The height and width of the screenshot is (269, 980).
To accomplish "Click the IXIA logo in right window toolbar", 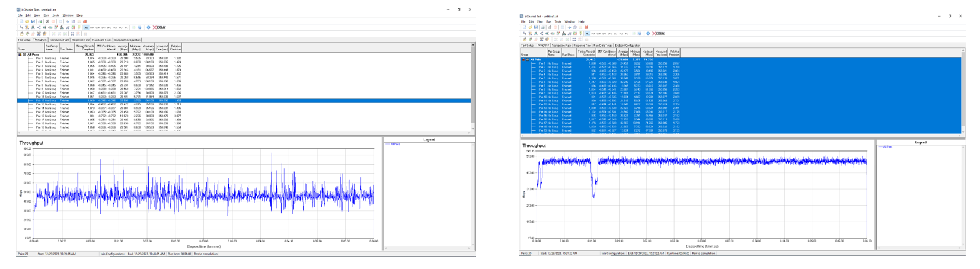I will point(659,34).
